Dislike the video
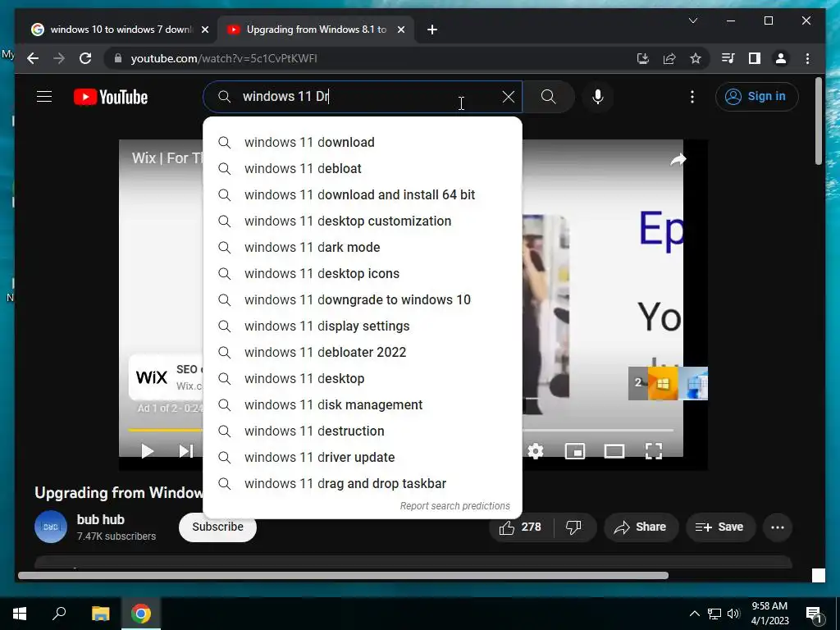Viewport: 840px width, 630px height. tap(573, 527)
